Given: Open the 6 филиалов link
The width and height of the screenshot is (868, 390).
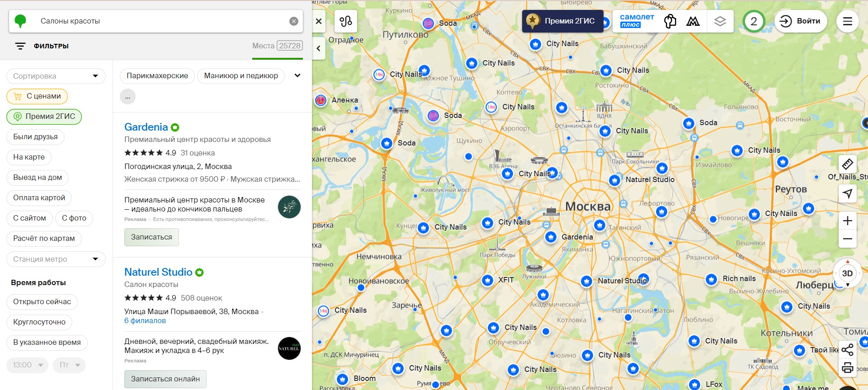Looking at the screenshot, I should coord(145,321).
